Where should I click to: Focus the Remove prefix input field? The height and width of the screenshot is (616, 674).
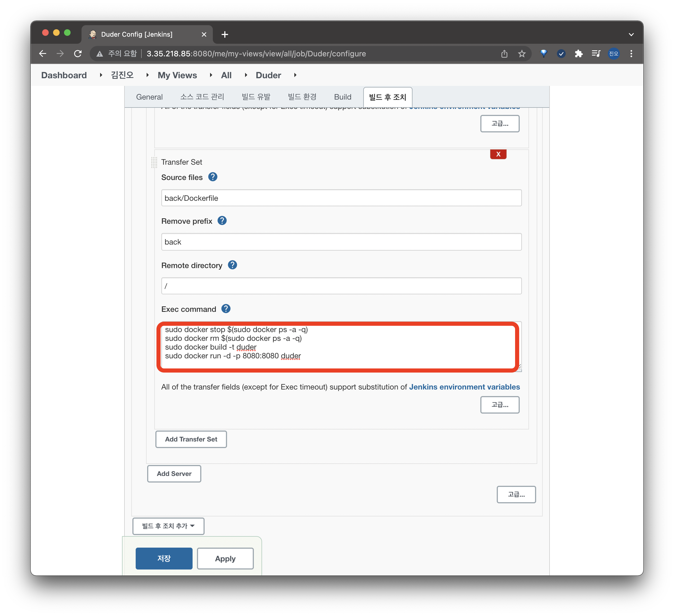(x=341, y=242)
